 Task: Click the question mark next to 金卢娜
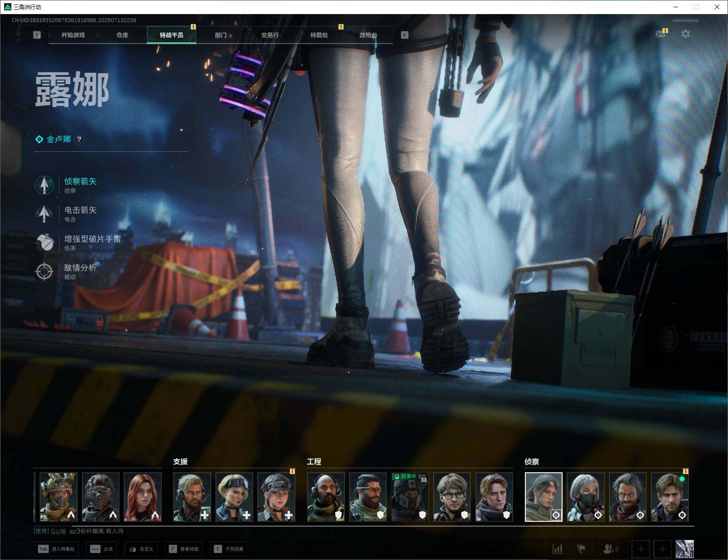[79, 140]
